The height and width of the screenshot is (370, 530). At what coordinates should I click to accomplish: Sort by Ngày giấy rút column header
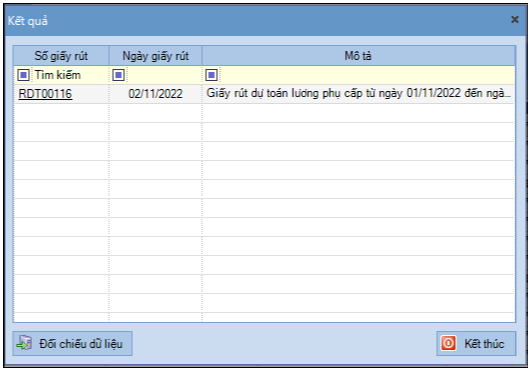[x=155, y=56]
